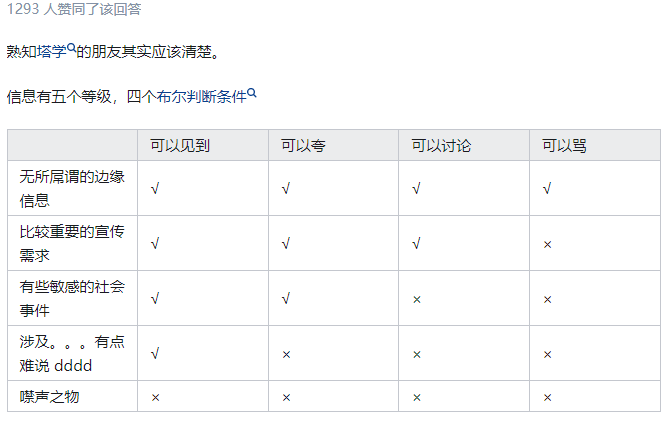671x422 pixels.
Task: Click the 有些敏感的社会事件 row label
Action: [x=72, y=298]
